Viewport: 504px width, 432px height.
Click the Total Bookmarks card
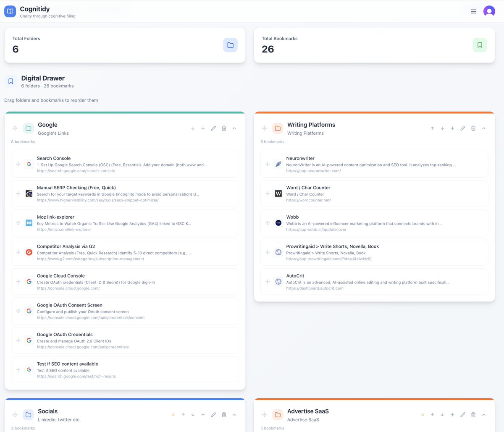point(374,45)
